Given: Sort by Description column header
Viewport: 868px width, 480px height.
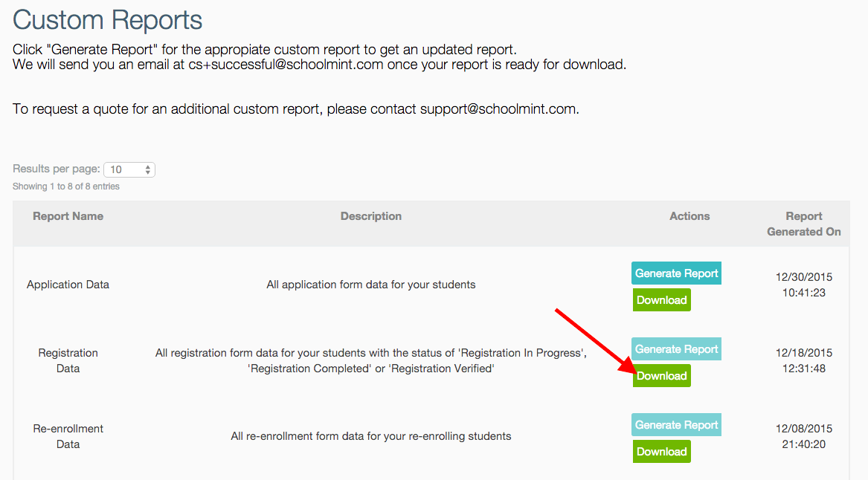Looking at the screenshot, I should [371, 216].
